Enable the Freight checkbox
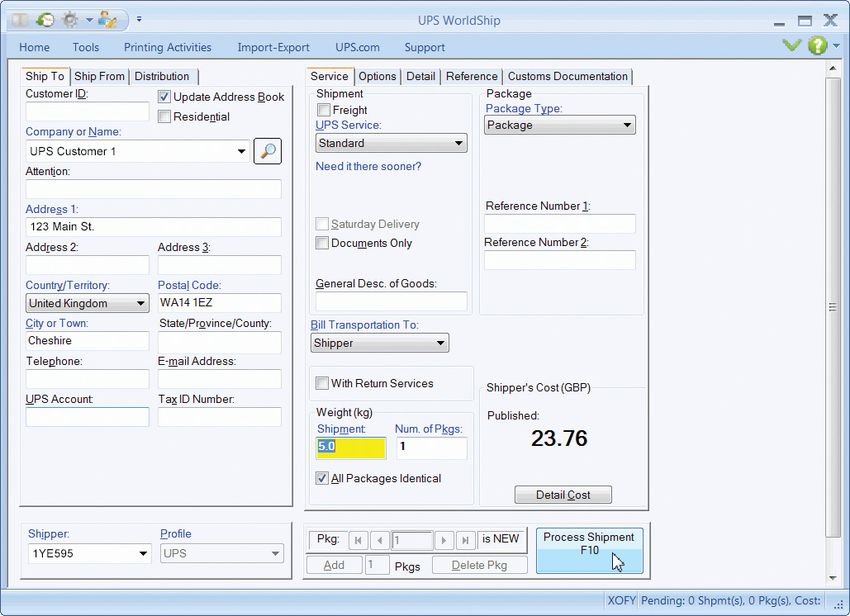 tap(324, 110)
